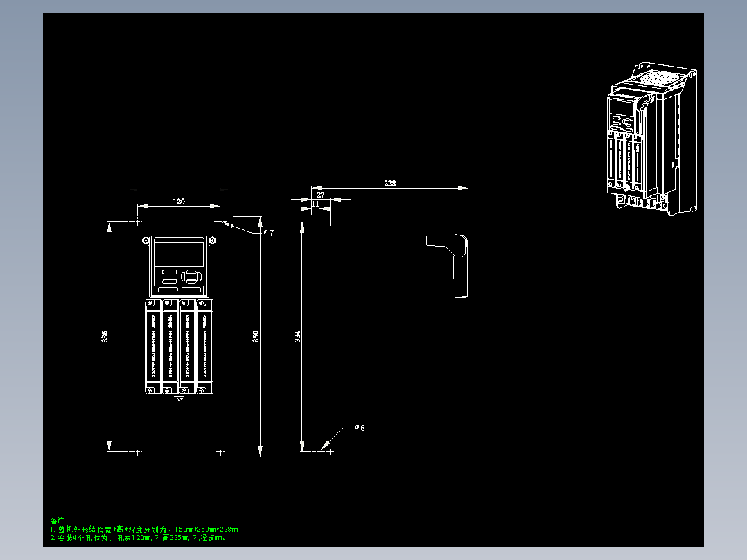747x560 pixels.
Task: Click note line 1 about 150mm*350mm*228mm
Action: (x=146, y=530)
